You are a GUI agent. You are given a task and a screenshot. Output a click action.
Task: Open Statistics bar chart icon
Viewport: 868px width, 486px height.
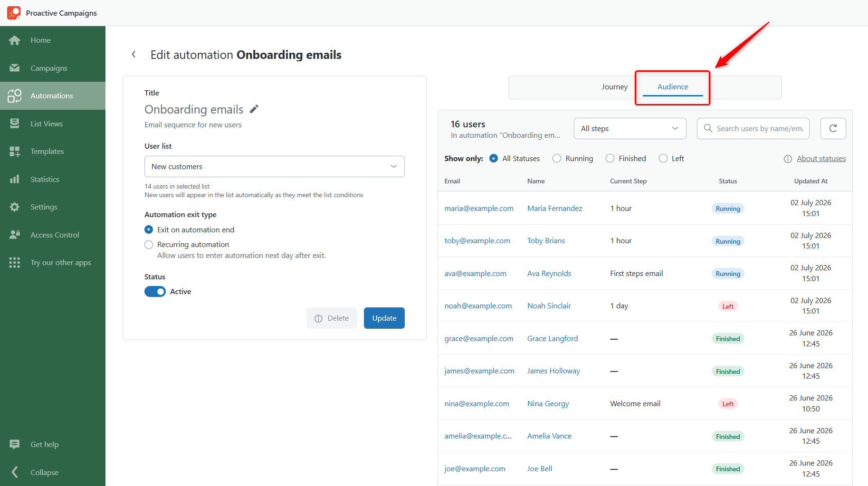[15, 179]
